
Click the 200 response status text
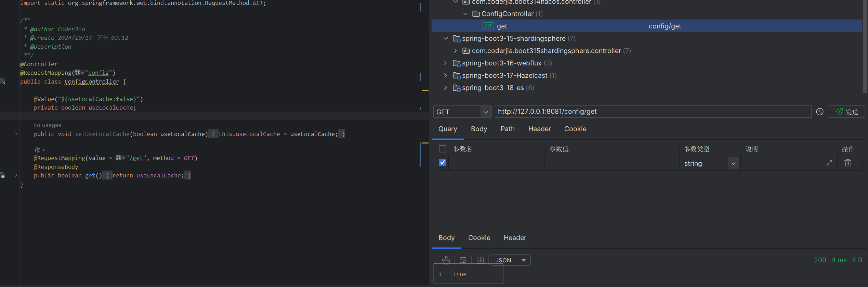[820, 260]
